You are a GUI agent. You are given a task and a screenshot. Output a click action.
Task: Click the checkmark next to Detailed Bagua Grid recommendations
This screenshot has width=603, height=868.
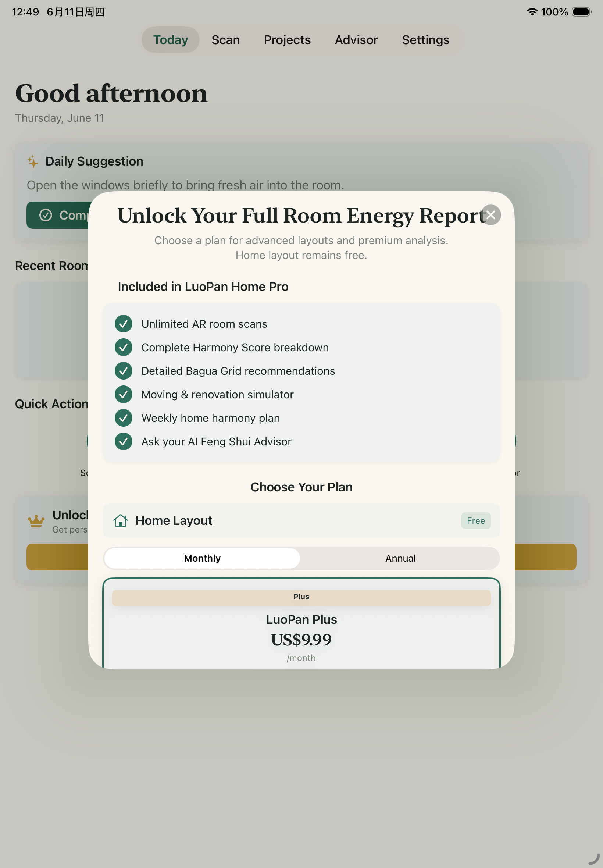point(124,371)
